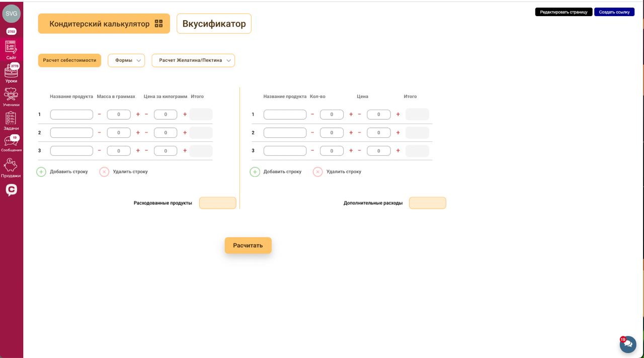This screenshot has height=358, width=644.
Task: Click the Расчитать button
Action: click(x=248, y=245)
